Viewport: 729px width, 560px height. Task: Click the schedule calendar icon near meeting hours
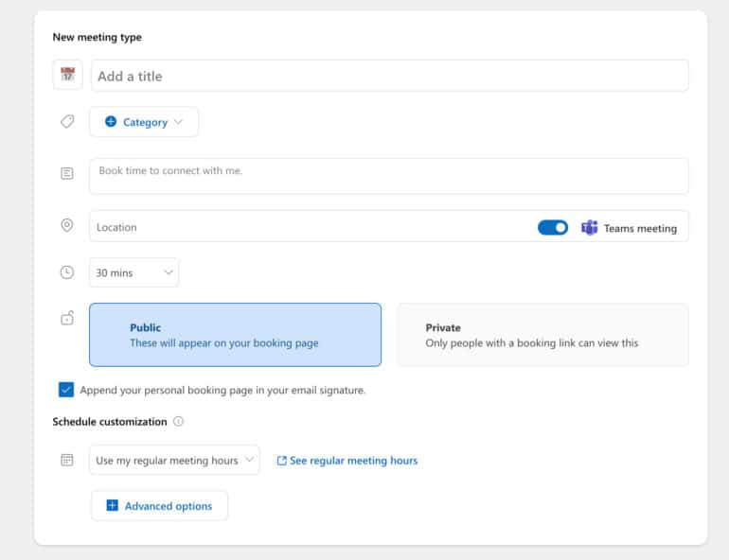click(67, 460)
